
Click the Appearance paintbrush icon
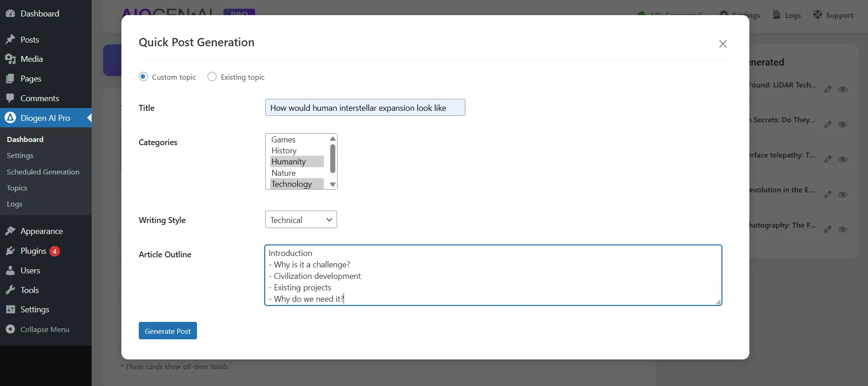point(10,231)
